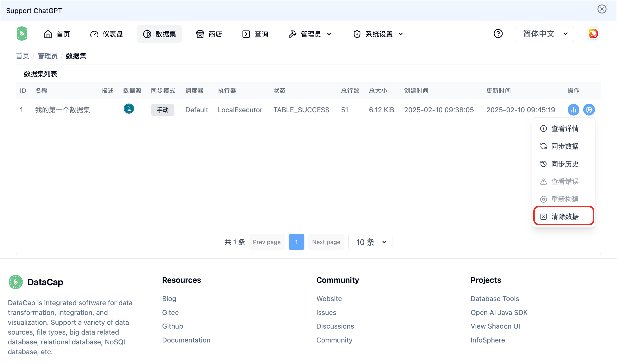The image size is (617, 364).
Task: Open the Community footer link
Action: [334, 340]
